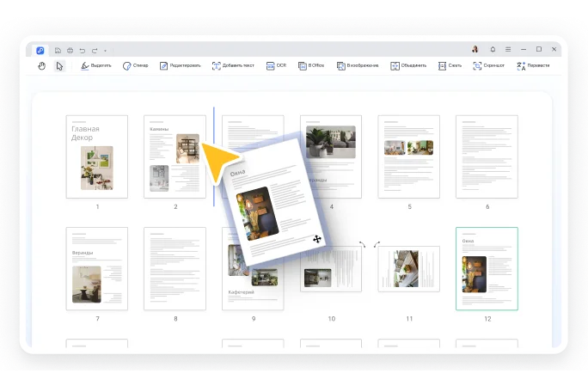Click the Добавить текст tool
The height and width of the screenshot is (392, 588).
click(x=233, y=65)
